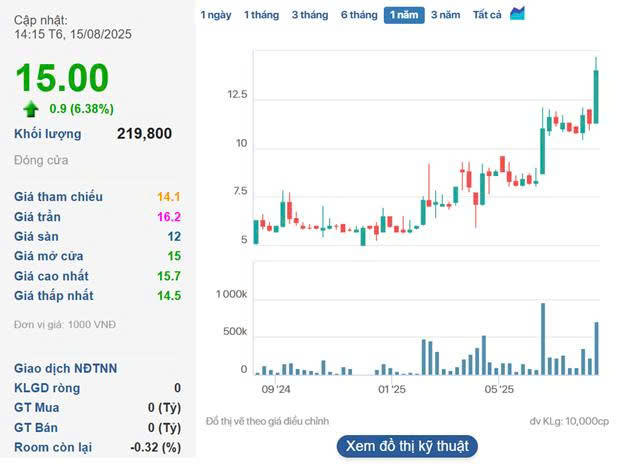Click the Giá tham chiếu value 14.1
The height and width of the screenshot is (465, 624).
(x=168, y=197)
